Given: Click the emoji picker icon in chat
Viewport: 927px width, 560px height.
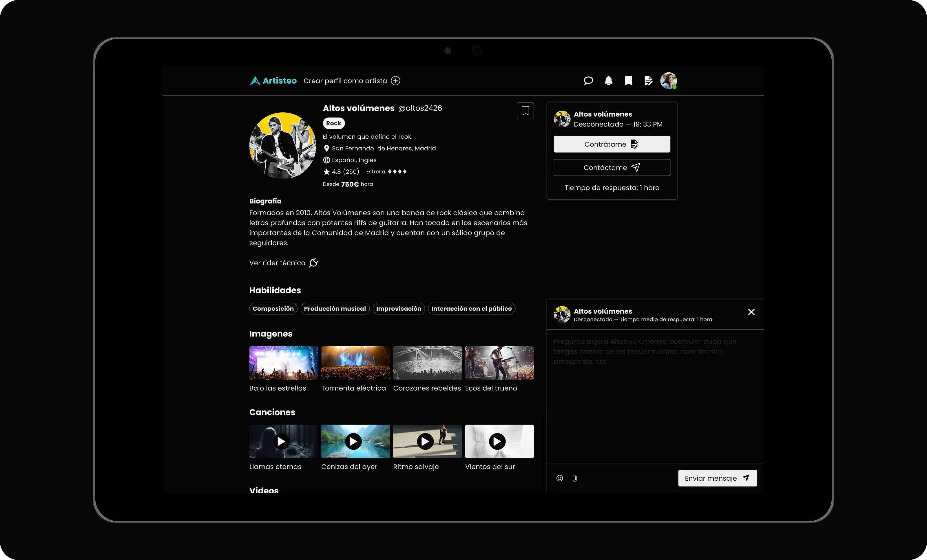Looking at the screenshot, I should point(559,478).
